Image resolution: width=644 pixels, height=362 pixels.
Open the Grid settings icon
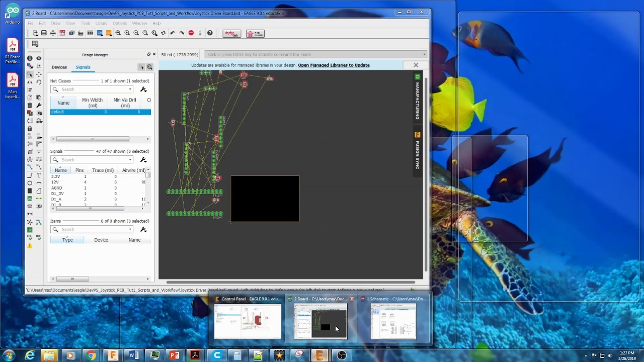click(x=35, y=44)
